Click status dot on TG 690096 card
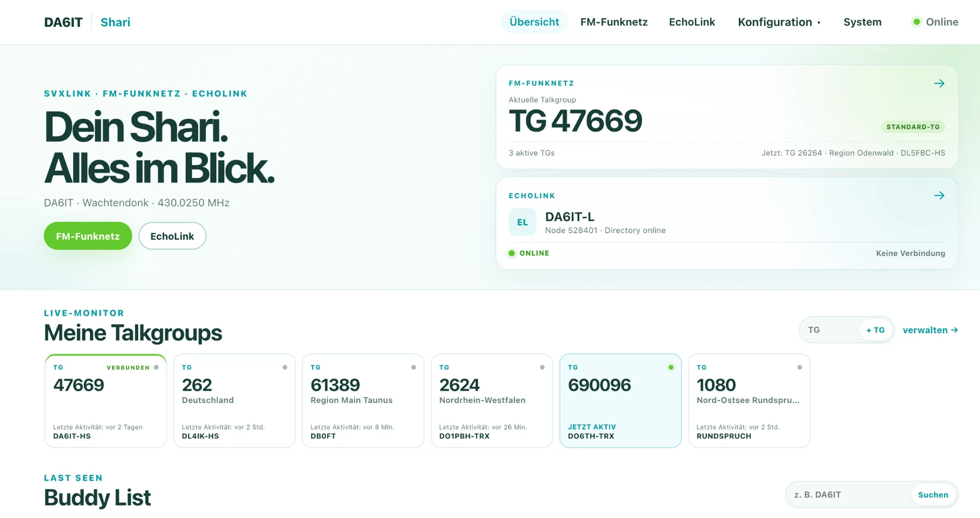 pyautogui.click(x=671, y=367)
